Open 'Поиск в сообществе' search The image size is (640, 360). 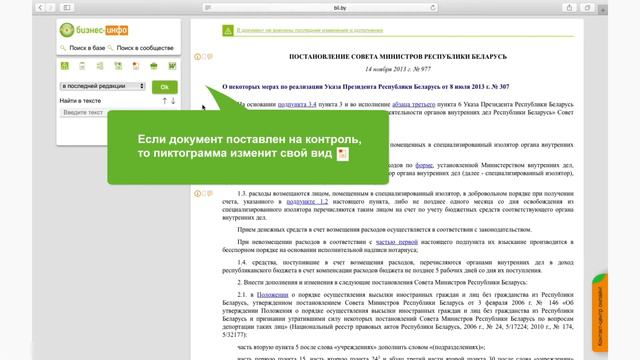tap(145, 48)
